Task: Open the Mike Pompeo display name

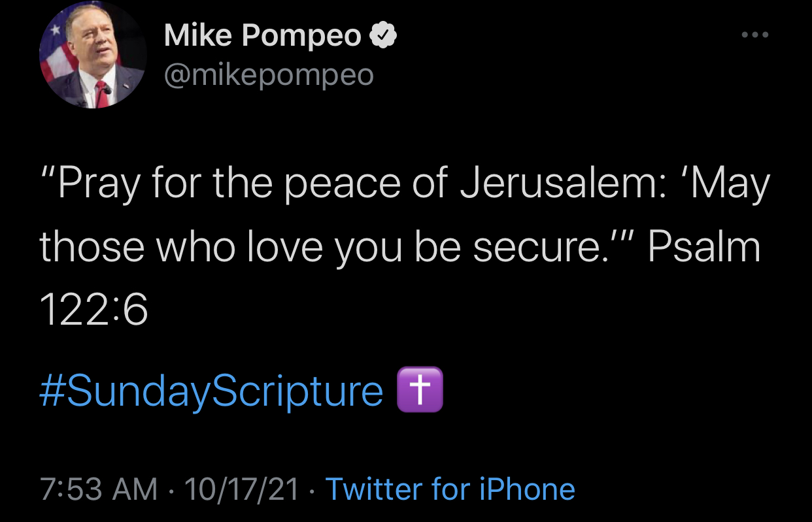Action: pyautogui.click(x=263, y=35)
